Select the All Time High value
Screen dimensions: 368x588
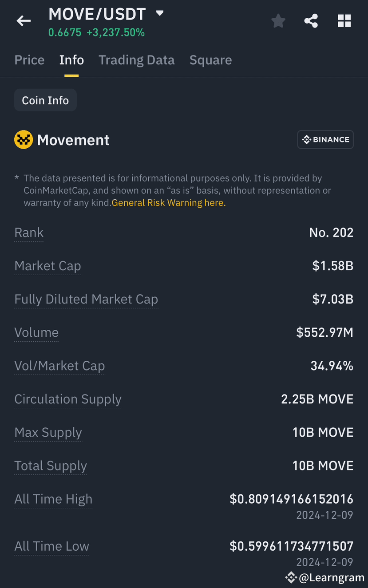[291, 499]
